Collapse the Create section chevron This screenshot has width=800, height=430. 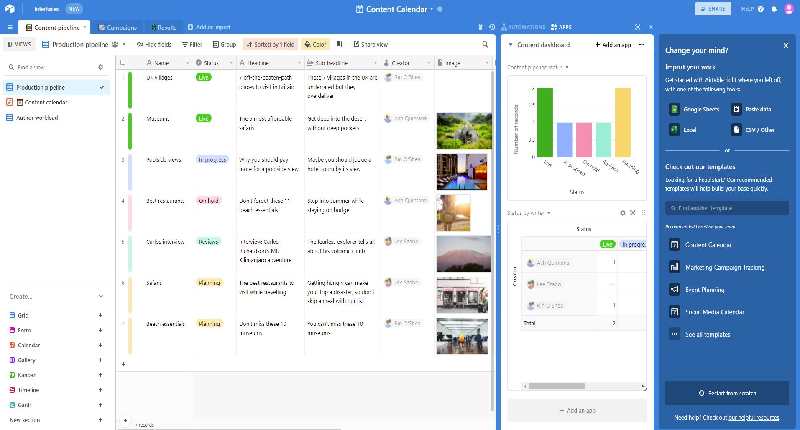pyautogui.click(x=101, y=296)
